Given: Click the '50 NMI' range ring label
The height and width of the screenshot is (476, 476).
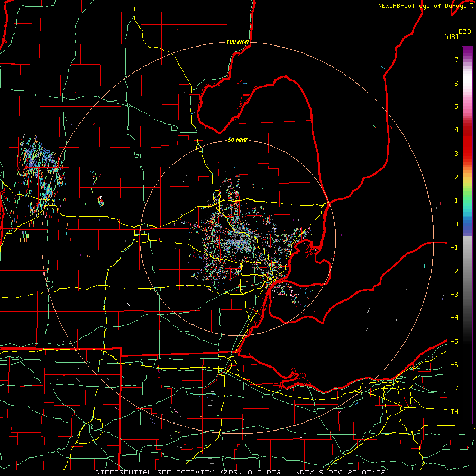Looking at the screenshot, I should (237, 140).
